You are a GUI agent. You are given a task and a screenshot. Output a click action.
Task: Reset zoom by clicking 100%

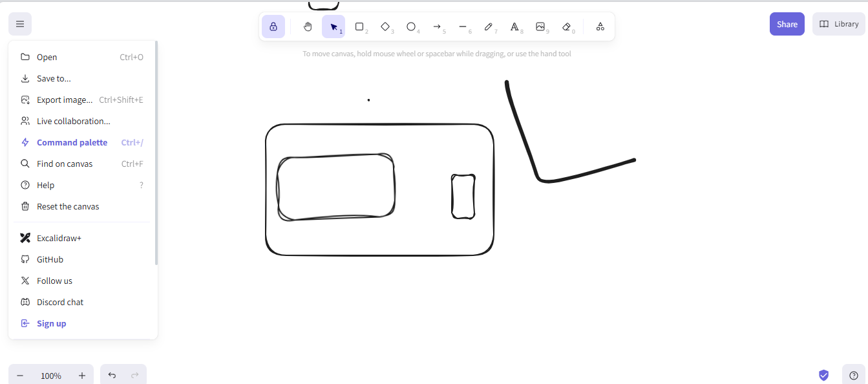[x=51, y=376]
